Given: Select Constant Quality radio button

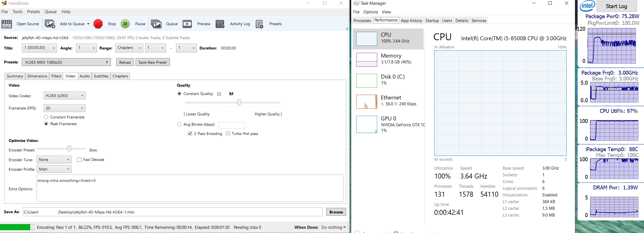Looking at the screenshot, I should tap(179, 94).
